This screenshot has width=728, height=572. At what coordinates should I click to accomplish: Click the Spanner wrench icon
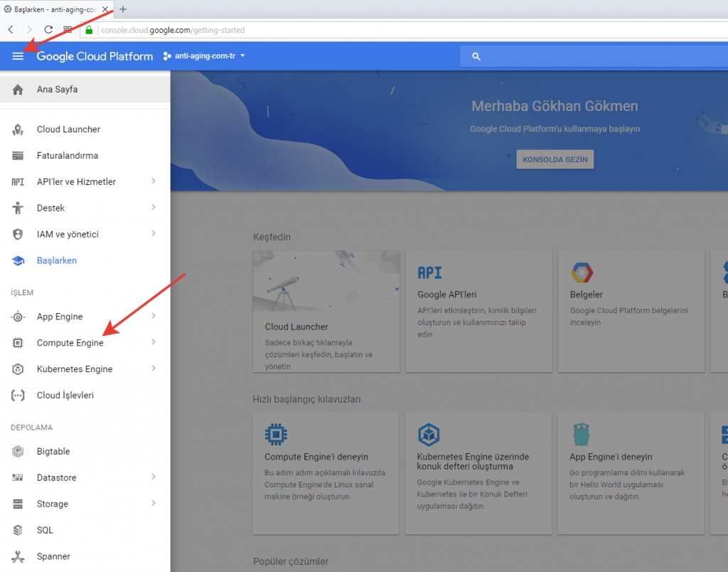(18, 556)
